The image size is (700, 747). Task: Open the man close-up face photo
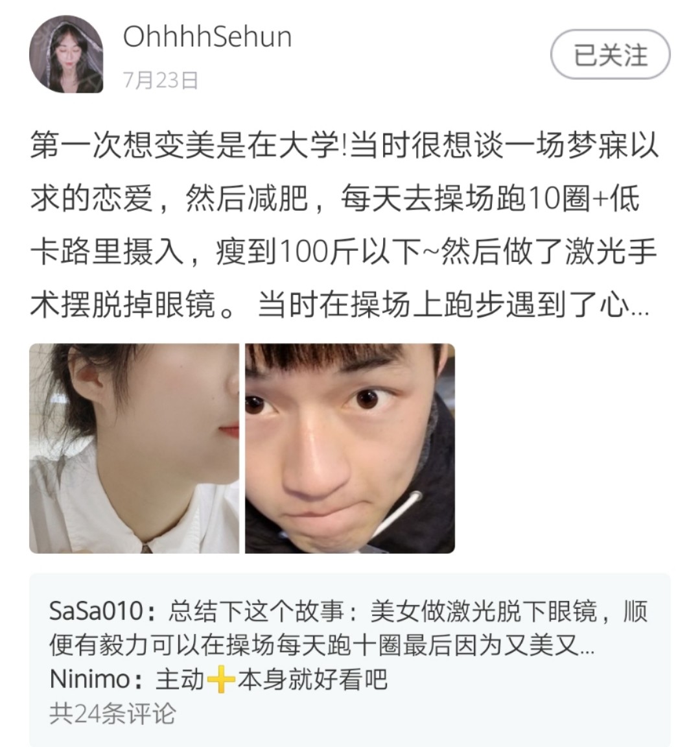coord(350,448)
